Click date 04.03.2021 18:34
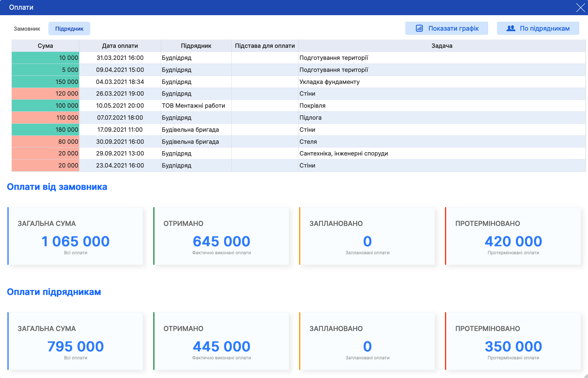This screenshot has height=378, width=588. coord(120,82)
